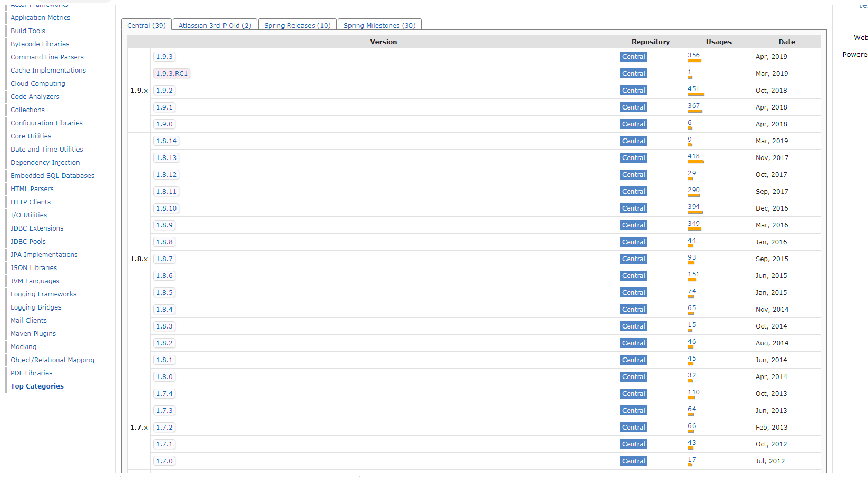Browse the JSON Libraries category

(33, 267)
